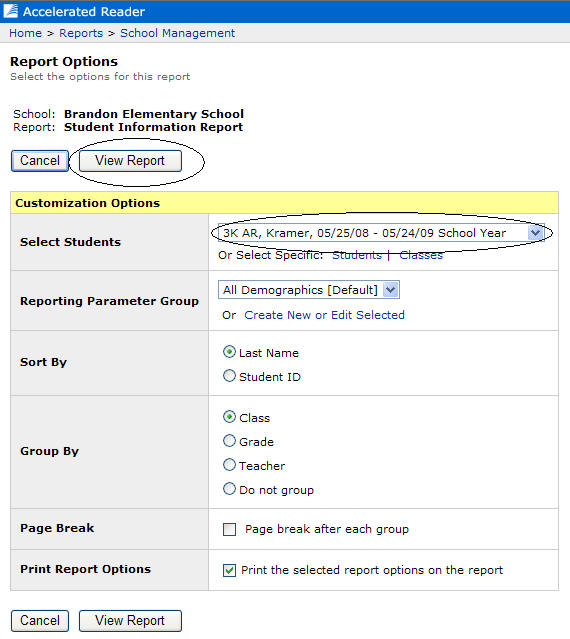Group by Teacher radio button

coord(229,465)
